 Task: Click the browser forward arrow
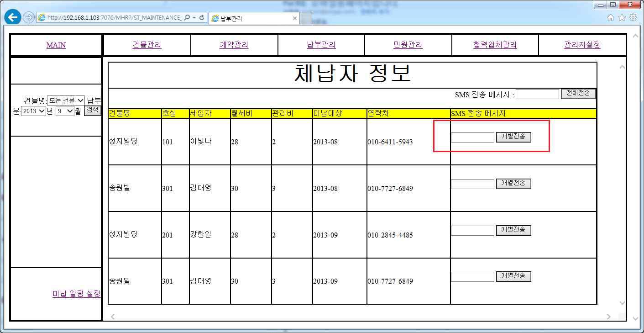pos(28,18)
